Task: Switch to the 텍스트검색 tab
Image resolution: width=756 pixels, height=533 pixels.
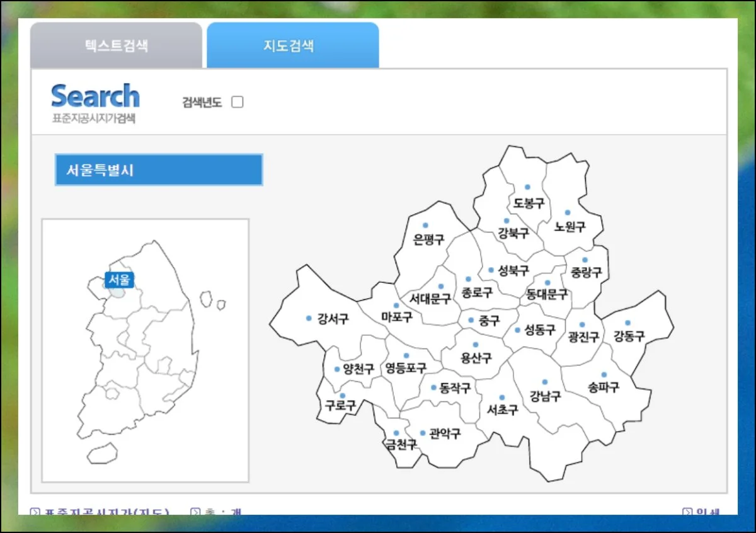Action: (117, 46)
